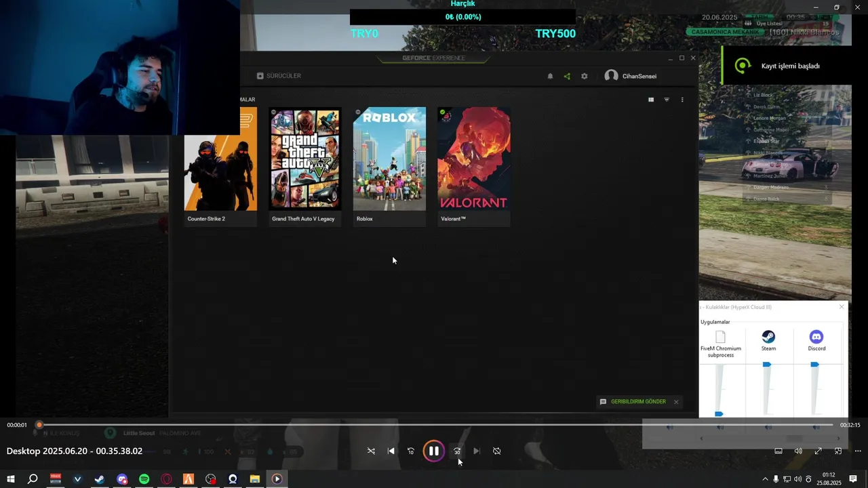Image resolution: width=868 pixels, height=488 pixels.
Task: Go to the previous track
Action: coord(391,451)
